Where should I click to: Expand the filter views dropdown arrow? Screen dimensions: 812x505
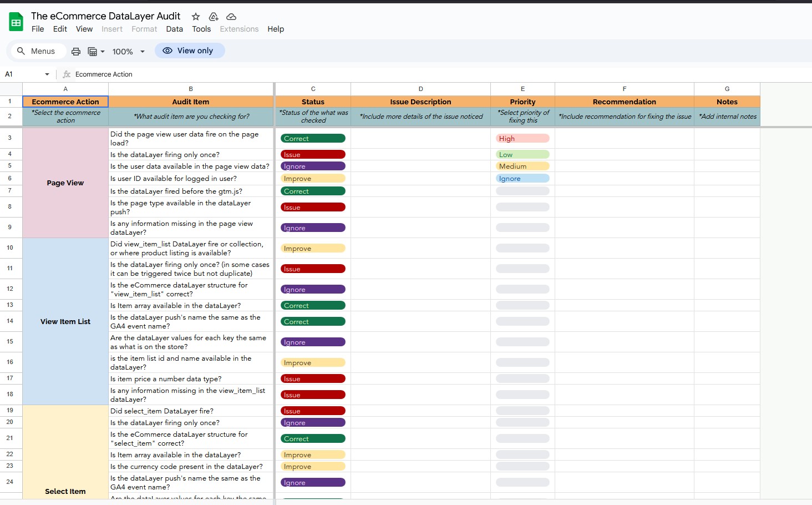103,52
